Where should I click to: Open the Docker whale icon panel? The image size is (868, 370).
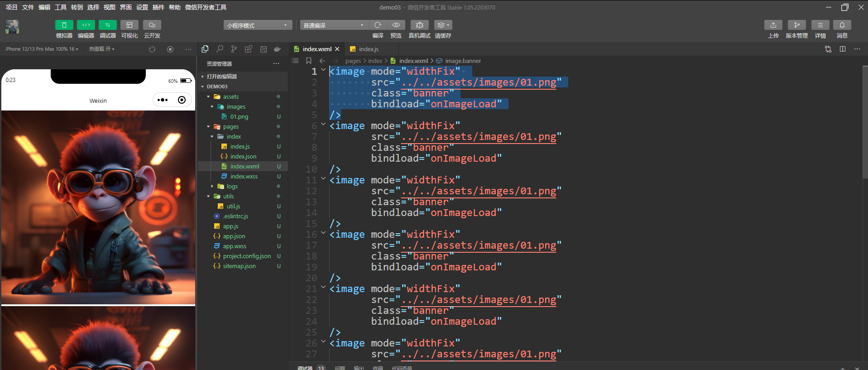(278, 49)
